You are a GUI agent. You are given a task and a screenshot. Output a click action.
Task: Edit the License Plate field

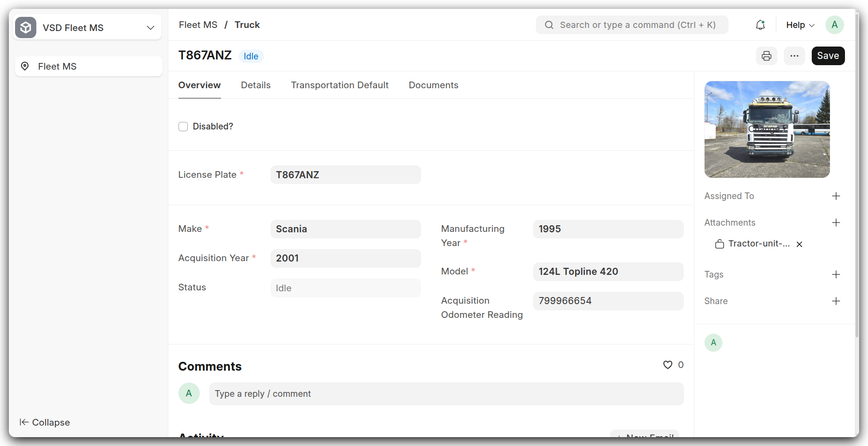pos(345,175)
